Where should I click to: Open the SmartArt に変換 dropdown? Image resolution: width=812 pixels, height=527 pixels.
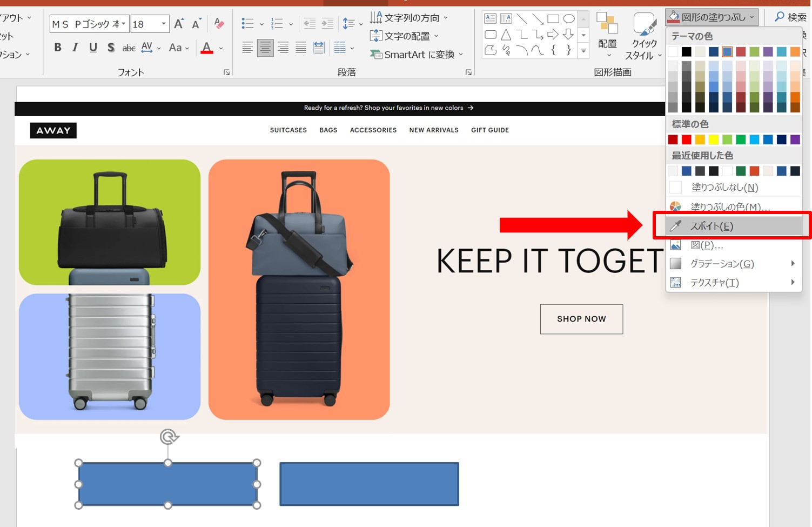(x=417, y=55)
